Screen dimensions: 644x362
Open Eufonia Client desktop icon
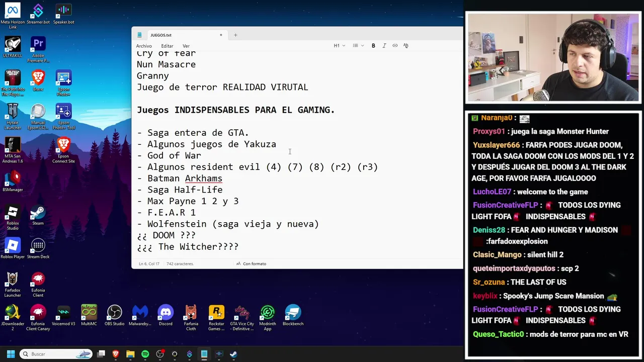pyautogui.click(x=38, y=285)
